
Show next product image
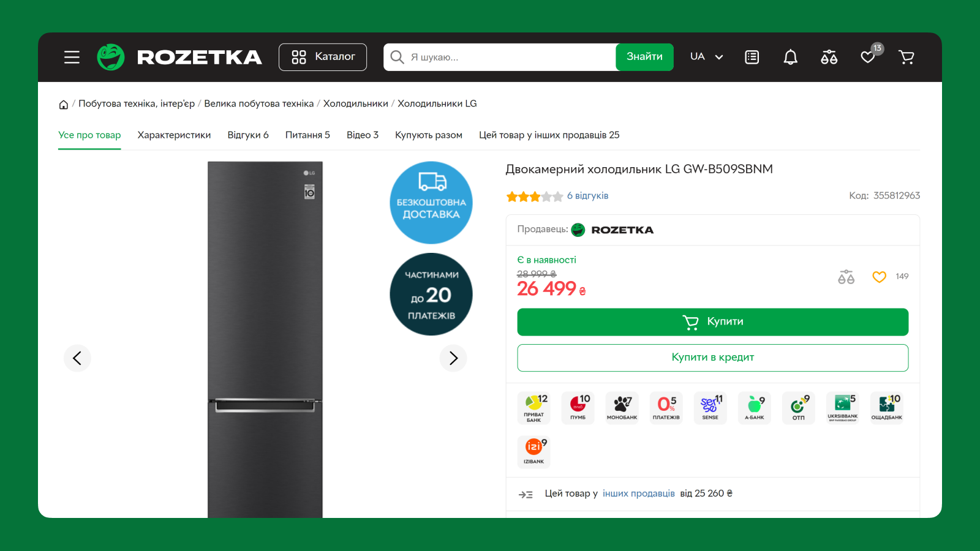[453, 358]
